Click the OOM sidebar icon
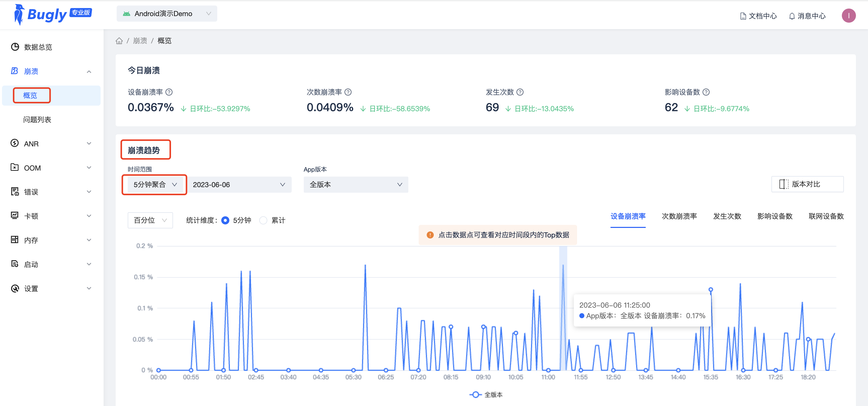Viewport: 868px width, 406px height. [x=15, y=167]
